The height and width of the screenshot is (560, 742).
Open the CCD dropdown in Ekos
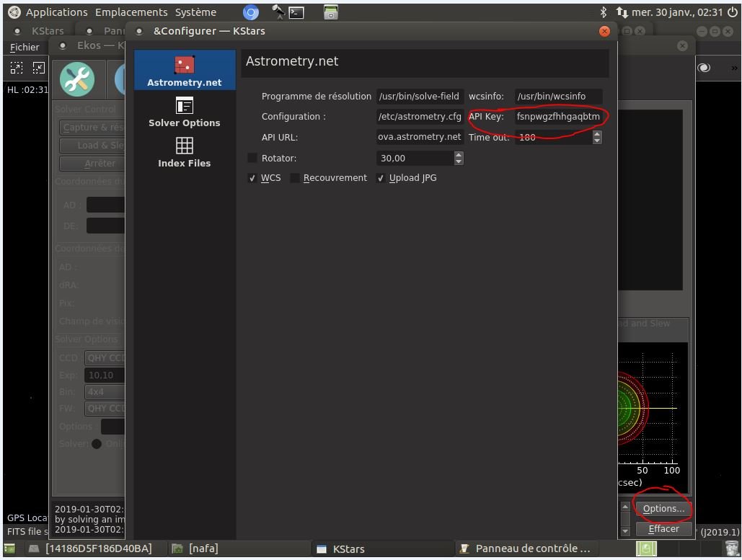coord(105,357)
